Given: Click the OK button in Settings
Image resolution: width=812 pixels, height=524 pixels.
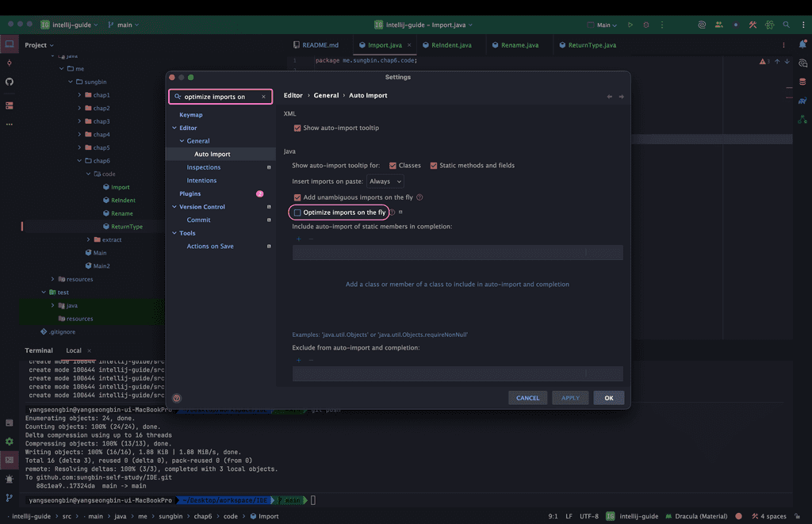Looking at the screenshot, I should click(x=608, y=398).
